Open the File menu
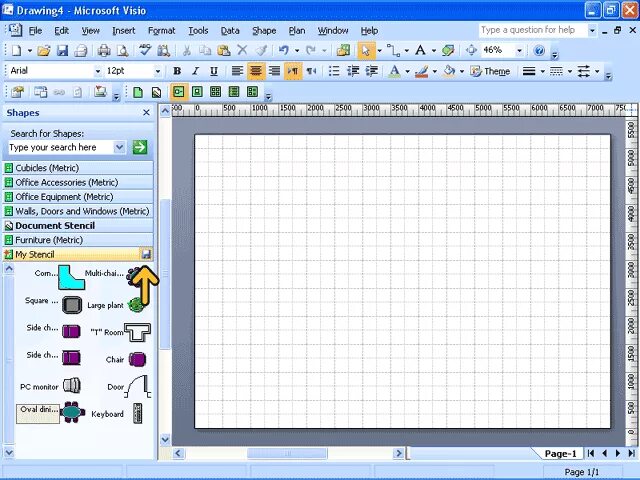The image size is (640, 480). [35, 31]
